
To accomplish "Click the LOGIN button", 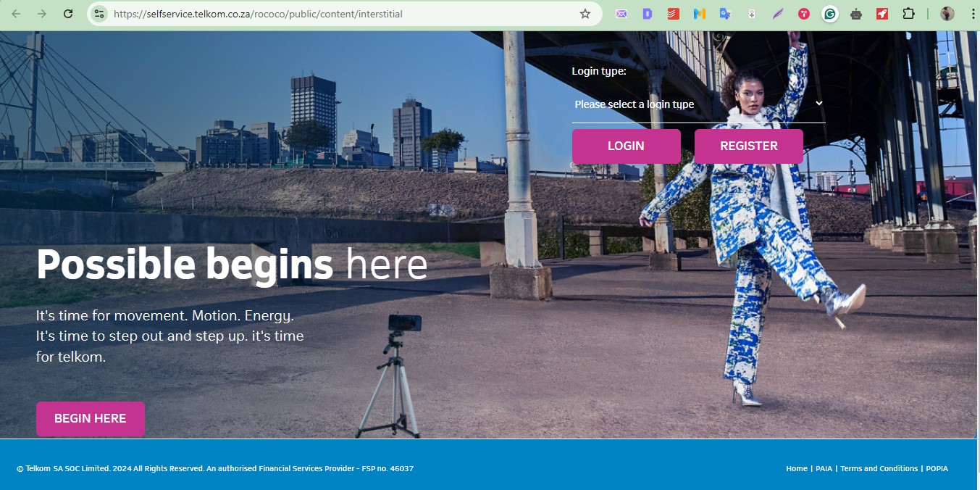I will point(626,146).
